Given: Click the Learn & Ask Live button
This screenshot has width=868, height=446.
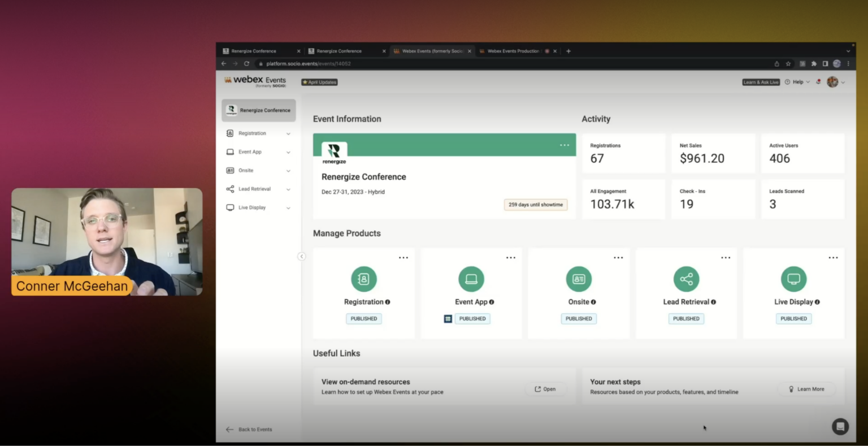Looking at the screenshot, I should click(x=761, y=81).
